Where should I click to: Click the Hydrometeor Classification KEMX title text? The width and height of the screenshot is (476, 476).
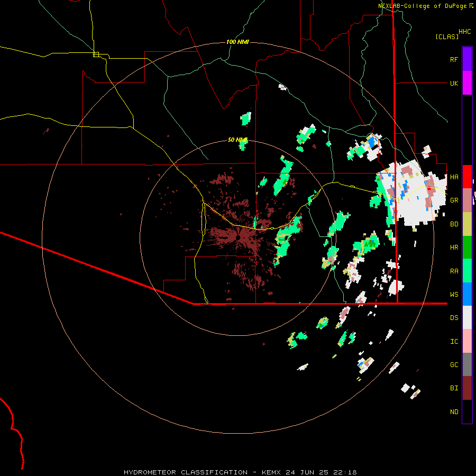(x=240, y=472)
